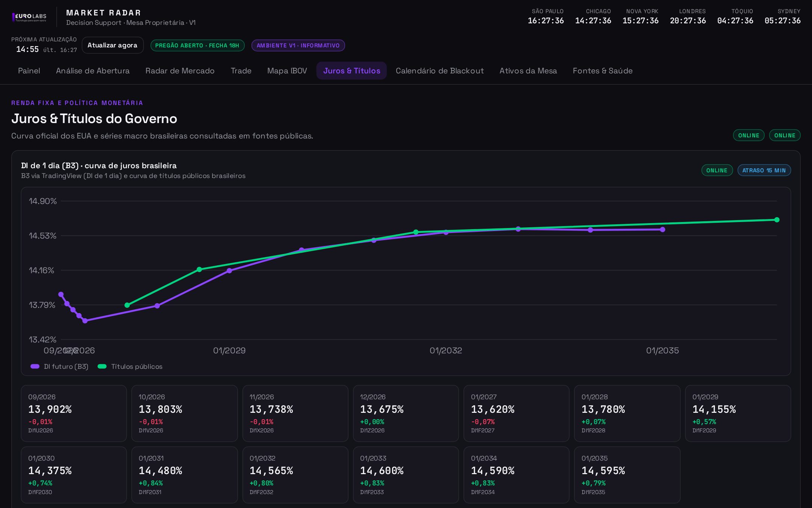Click the 'Atraso 15 min' badge
This screenshot has width=812, height=508.
point(764,170)
